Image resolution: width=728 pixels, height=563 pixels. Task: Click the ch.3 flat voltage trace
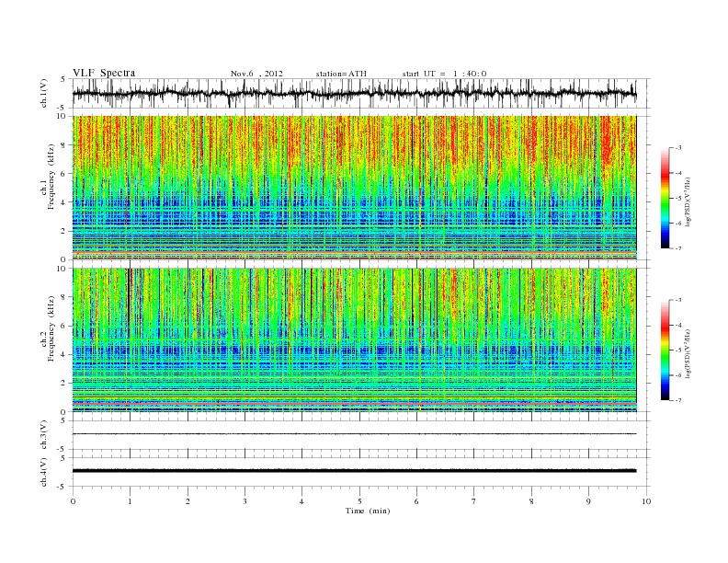[355, 434]
